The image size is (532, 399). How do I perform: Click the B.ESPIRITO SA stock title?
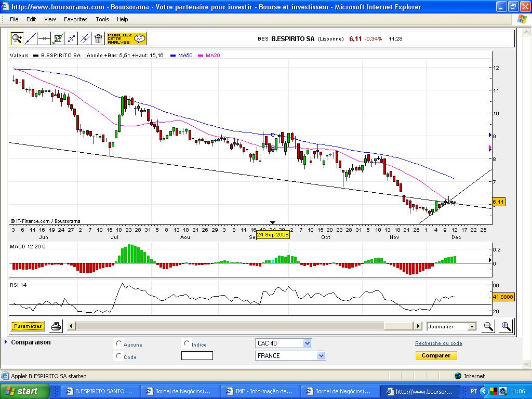click(293, 38)
